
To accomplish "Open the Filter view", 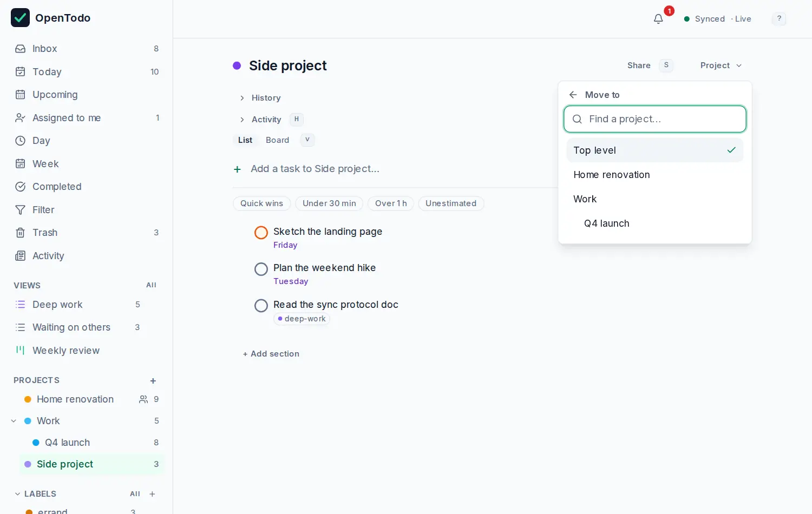I will click(x=87, y=210).
